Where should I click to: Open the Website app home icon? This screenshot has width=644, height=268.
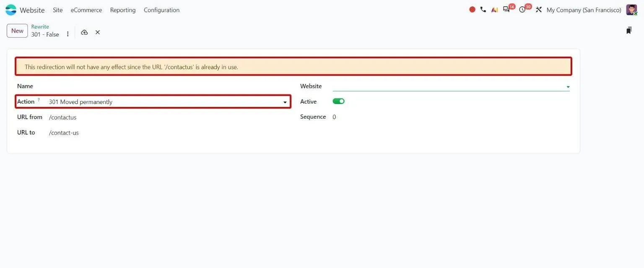11,10
